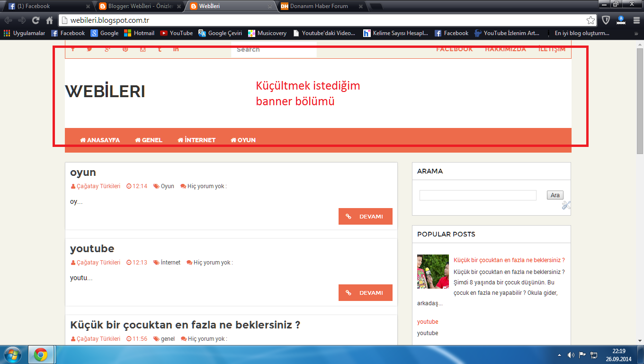644x364 pixels.
Task: Open the Uygulamalar apps bookmark
Action: pyautogui.click(x=25, y=33)
